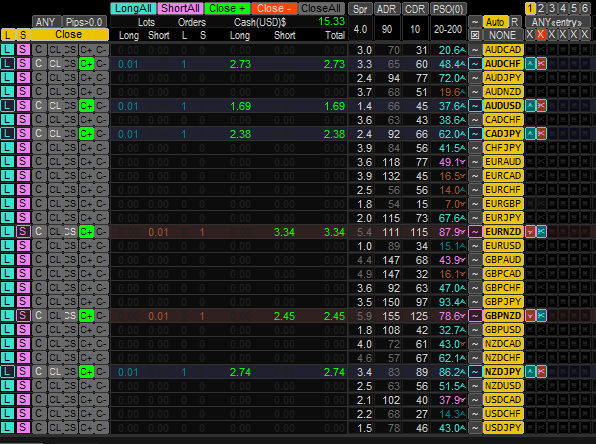Switch to slot tab 6
This screenshot has height=444, width=596.
click(x=585, y=8)
